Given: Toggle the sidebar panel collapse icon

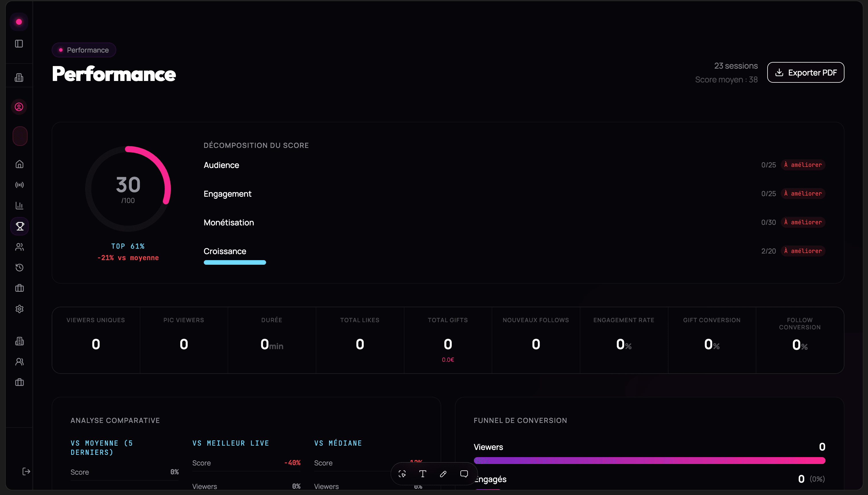Looking at the screenshot, I should point(19,44).
